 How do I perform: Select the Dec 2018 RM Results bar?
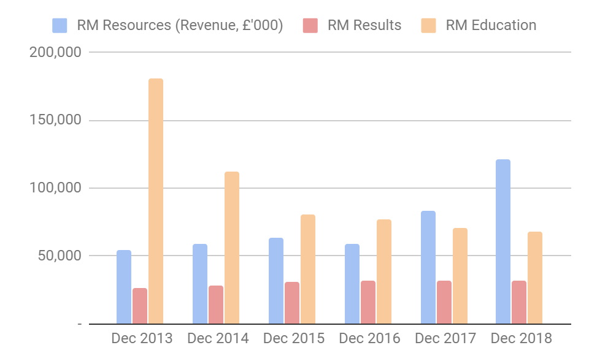(x=519, y=303)
